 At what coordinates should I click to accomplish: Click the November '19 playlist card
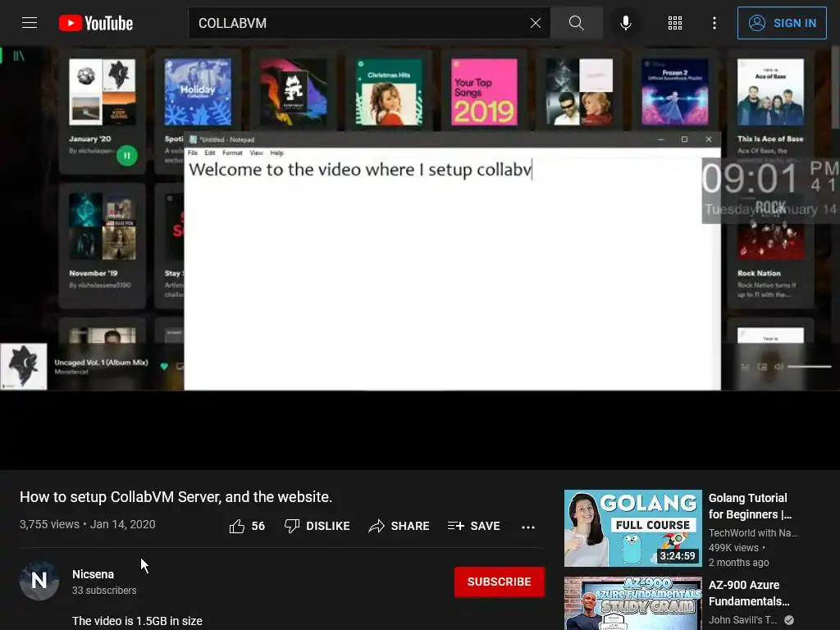click(103, 245)
